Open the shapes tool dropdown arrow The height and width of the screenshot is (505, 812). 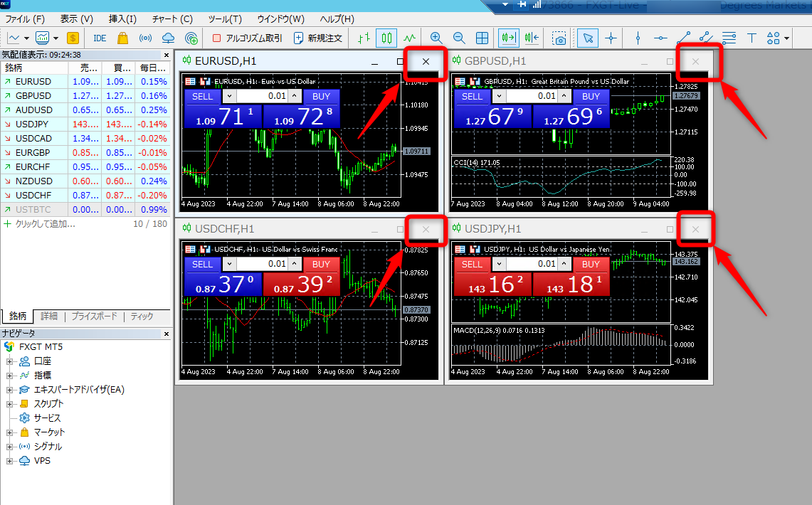tap(786, 38)
